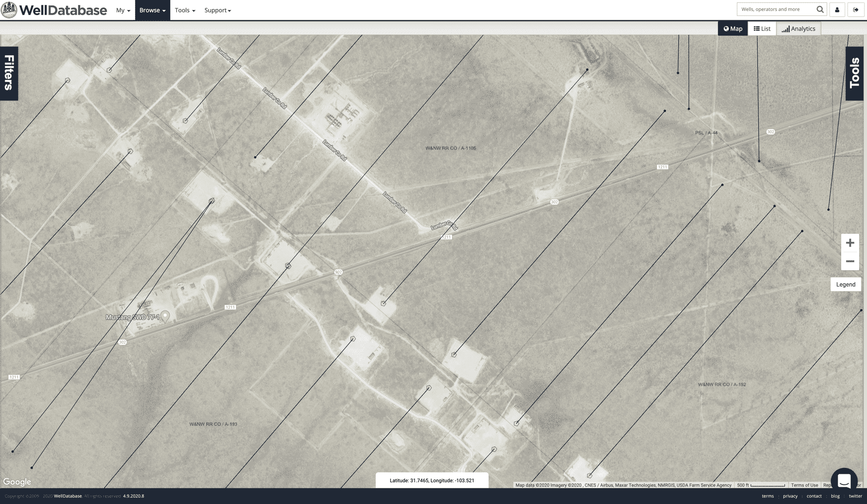The image size is (867, 504).
Task: Click the WellDatabase logo
Action: point(54,10)
